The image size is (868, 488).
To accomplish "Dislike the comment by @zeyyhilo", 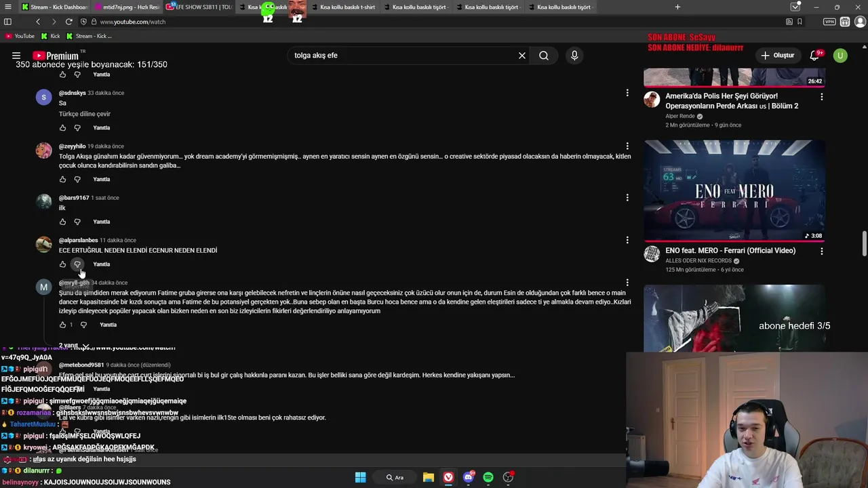I will [x=77, y=179].
